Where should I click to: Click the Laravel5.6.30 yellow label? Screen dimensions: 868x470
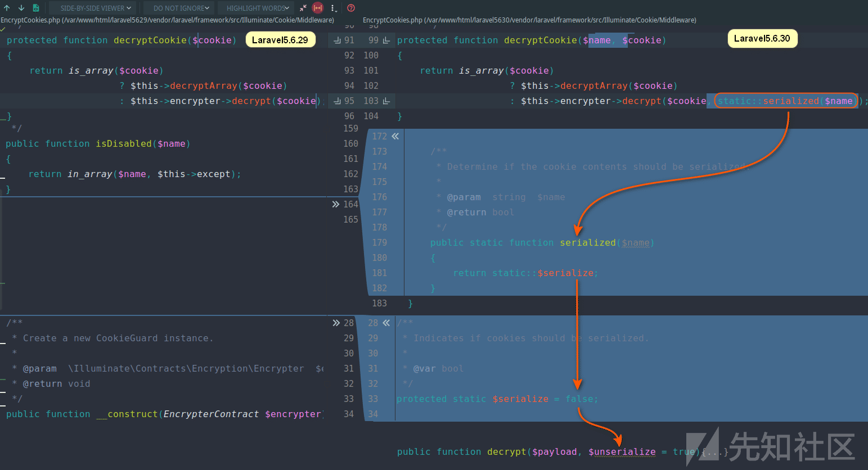pos(762,38)
